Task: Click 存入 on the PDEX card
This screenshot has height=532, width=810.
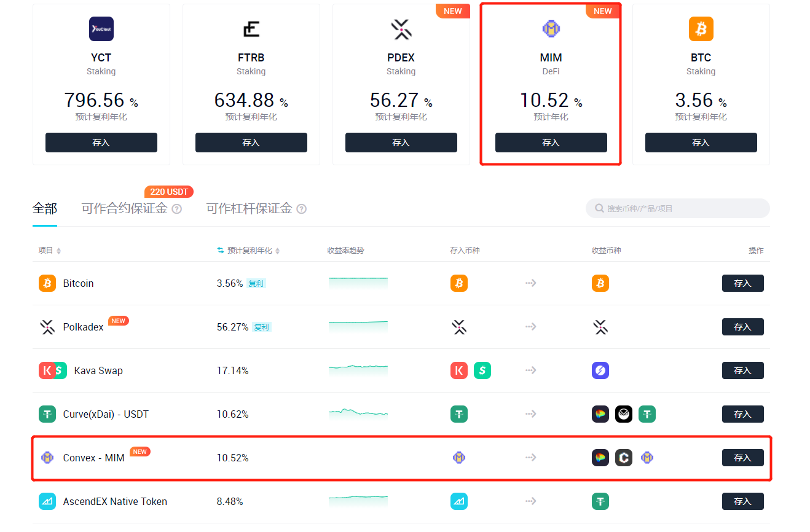Action: tap(401, 143)
